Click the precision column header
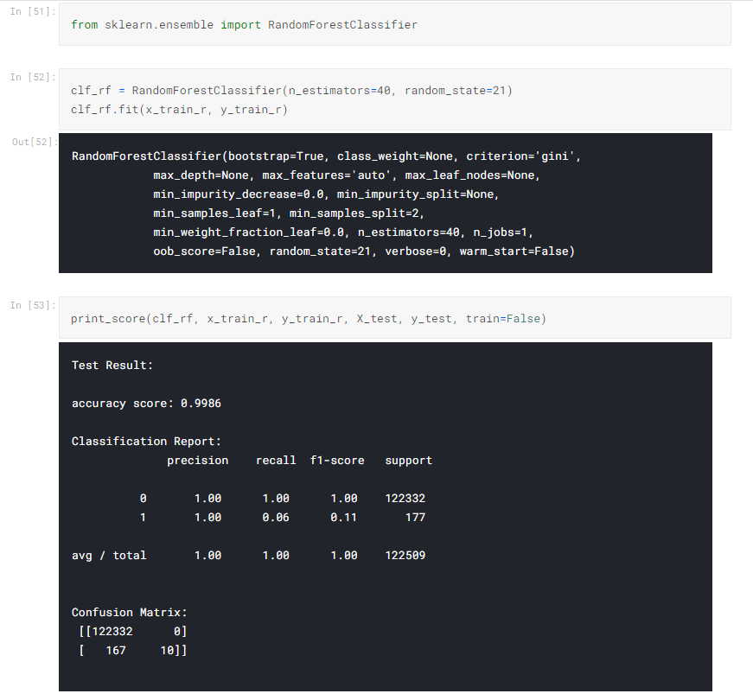 coord(197,461)
